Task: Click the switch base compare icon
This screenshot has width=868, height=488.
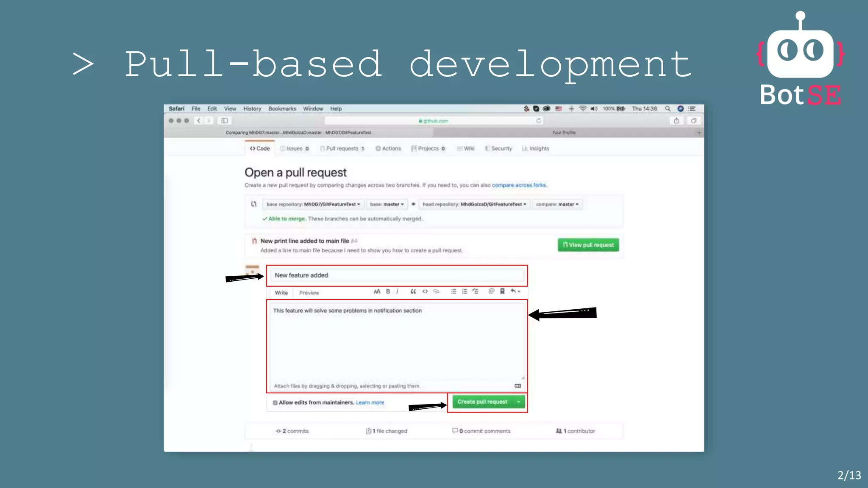Action: click(x=253, y=204)
